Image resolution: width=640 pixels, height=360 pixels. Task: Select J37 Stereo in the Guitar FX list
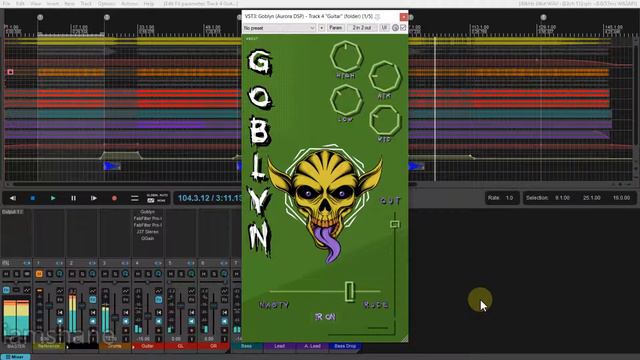[x=147, y=231]
